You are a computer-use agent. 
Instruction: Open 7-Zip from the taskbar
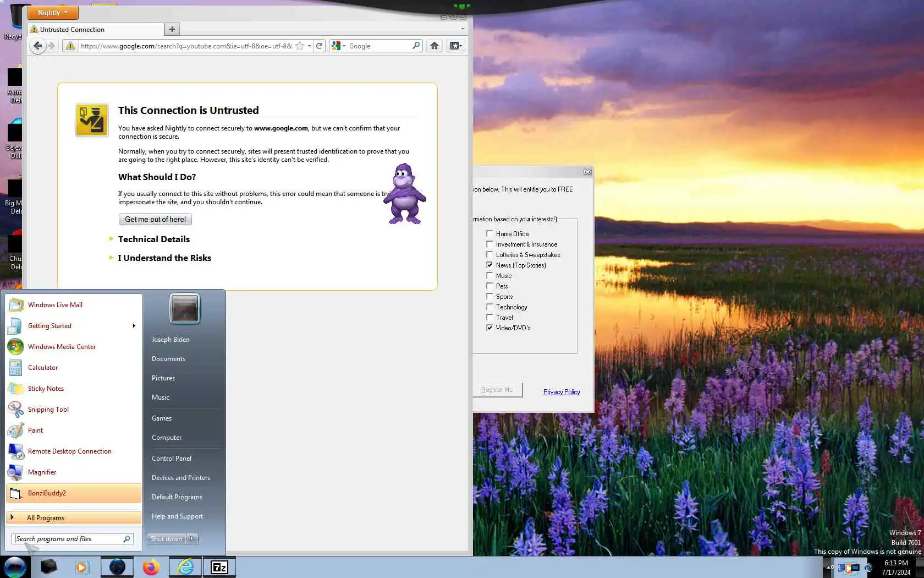coord(219,567)
